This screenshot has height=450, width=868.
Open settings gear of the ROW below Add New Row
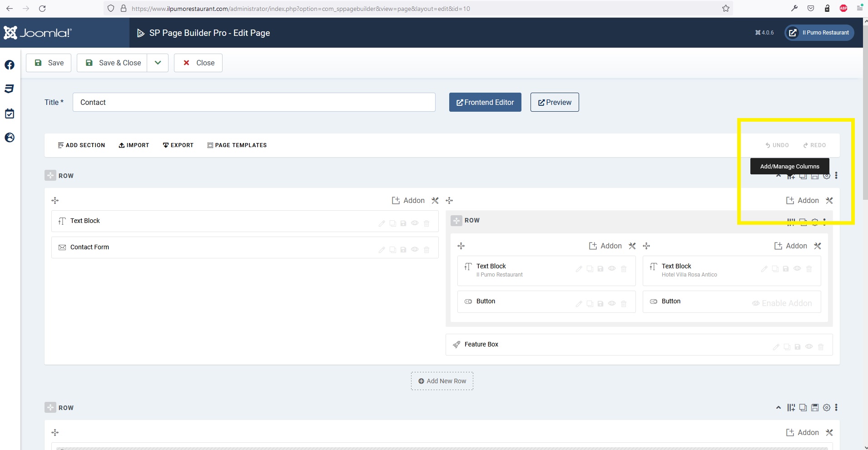coord(827,407)
